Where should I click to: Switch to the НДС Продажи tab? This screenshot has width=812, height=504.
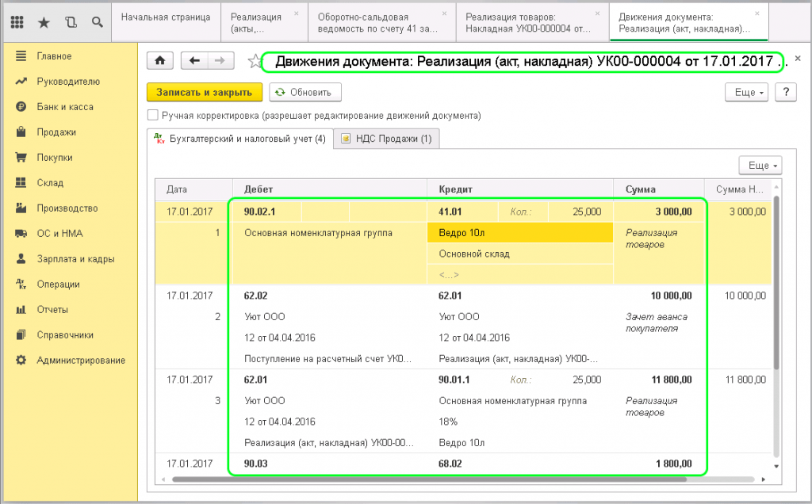coord(386,139)
